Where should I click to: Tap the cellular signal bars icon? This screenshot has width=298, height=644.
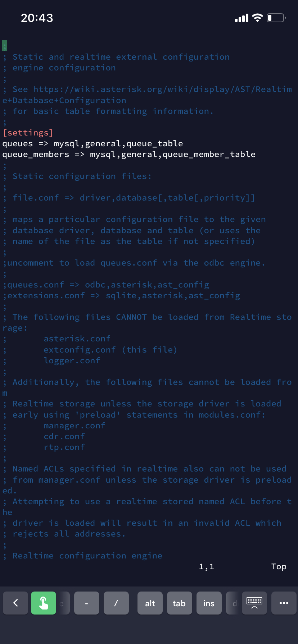coord(241,18)
